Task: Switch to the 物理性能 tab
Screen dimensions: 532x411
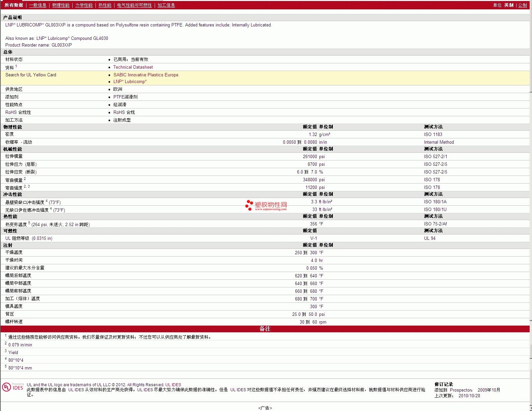Action: (x=61, y=5)
